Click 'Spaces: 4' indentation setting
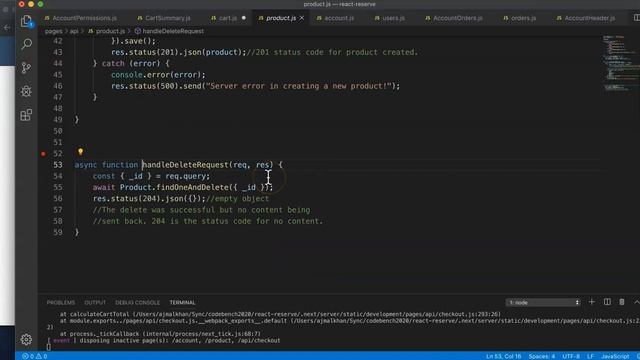This screenshot has width=640, height=360. pyautogui.click(x=542, y=356)
